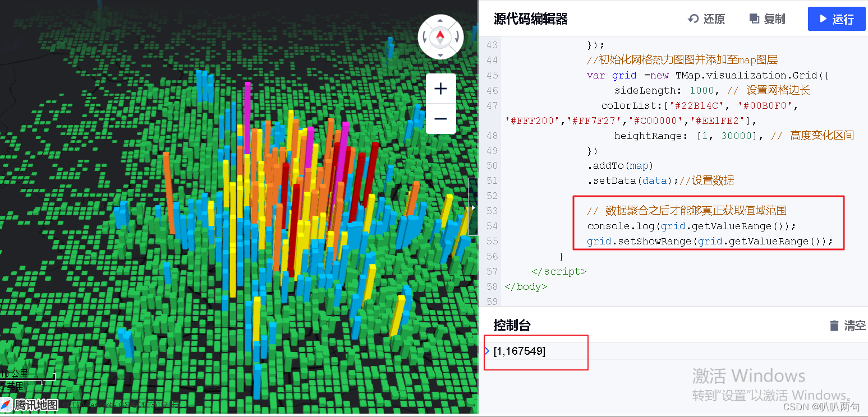Click grid.setShowRange line 55 code
The image size is (868, 417).
click(710, 241)
